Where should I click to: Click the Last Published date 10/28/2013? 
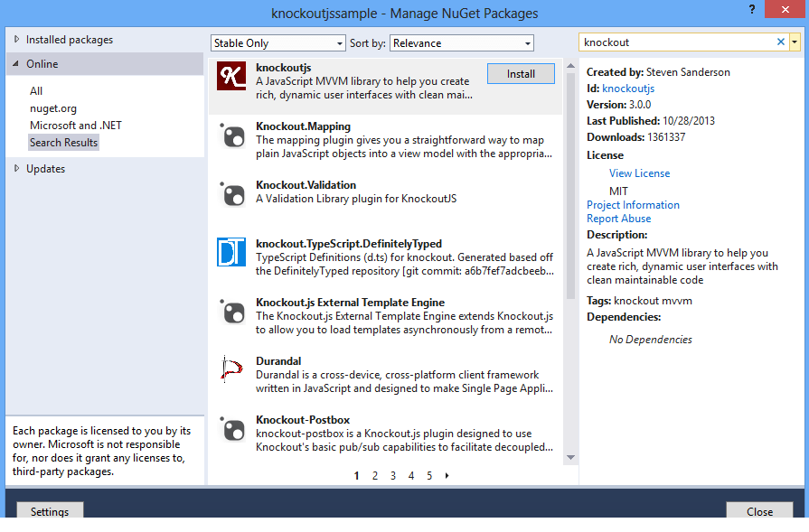(x=689, y=121)
